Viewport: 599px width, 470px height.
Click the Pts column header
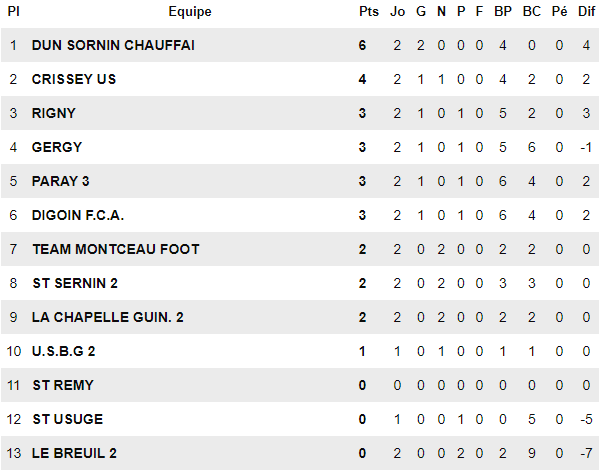tap(369, 12)
